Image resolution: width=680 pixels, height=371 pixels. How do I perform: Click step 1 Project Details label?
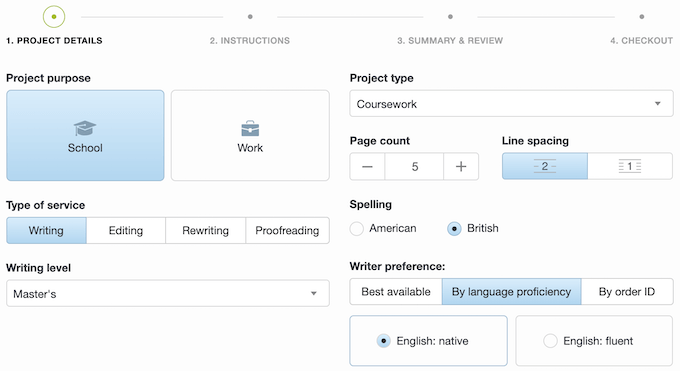click(x=54, y=41)
